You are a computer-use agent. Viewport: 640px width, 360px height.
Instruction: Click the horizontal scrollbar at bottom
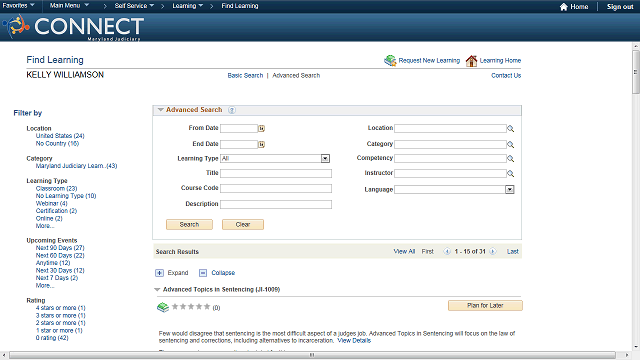tap(312, 355)
